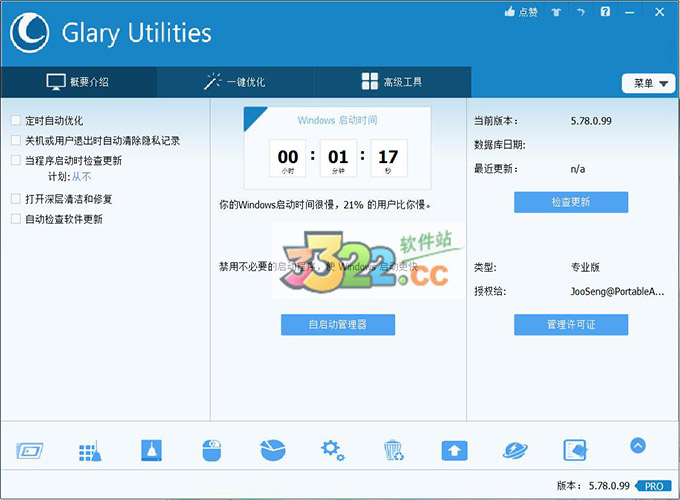
Task: Click the 从不 schedule link
Action: tap(82, 176)
